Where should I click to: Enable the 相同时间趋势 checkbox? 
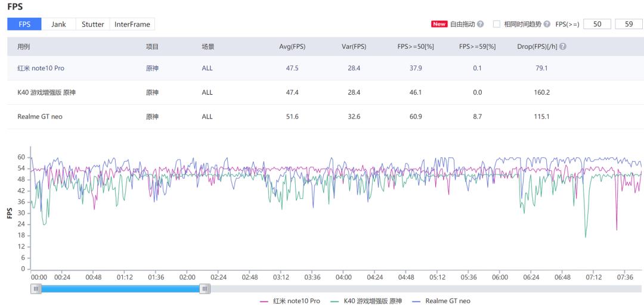[497, 24]
